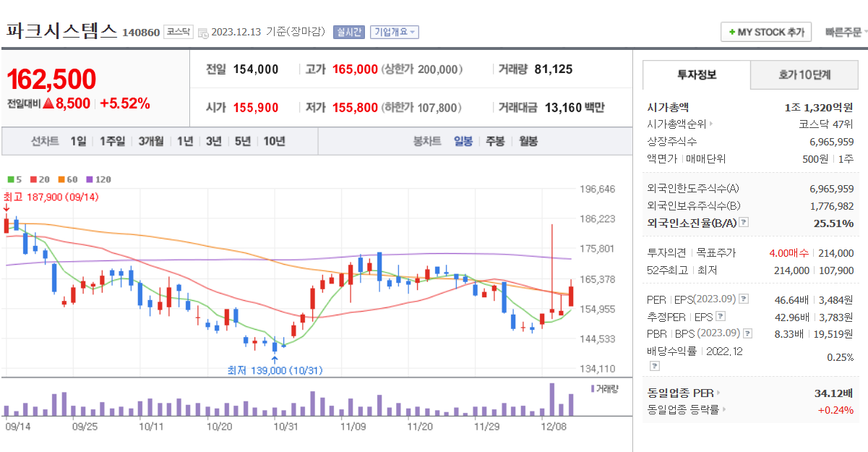Click the tall 12/08 volume bar
The height and width of the screenshot is (452, 868).
point(552,399)
